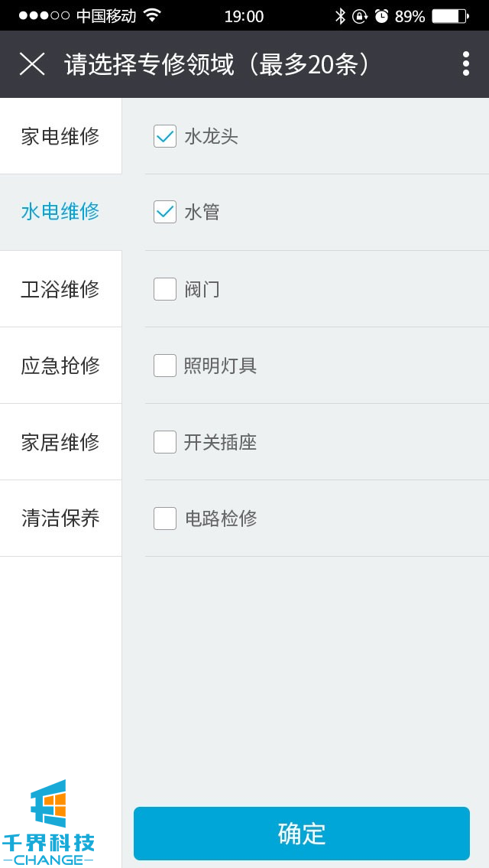Select the 应急抢修 category
The height and width of the screenshot is (868, 489).
point(60,366)
